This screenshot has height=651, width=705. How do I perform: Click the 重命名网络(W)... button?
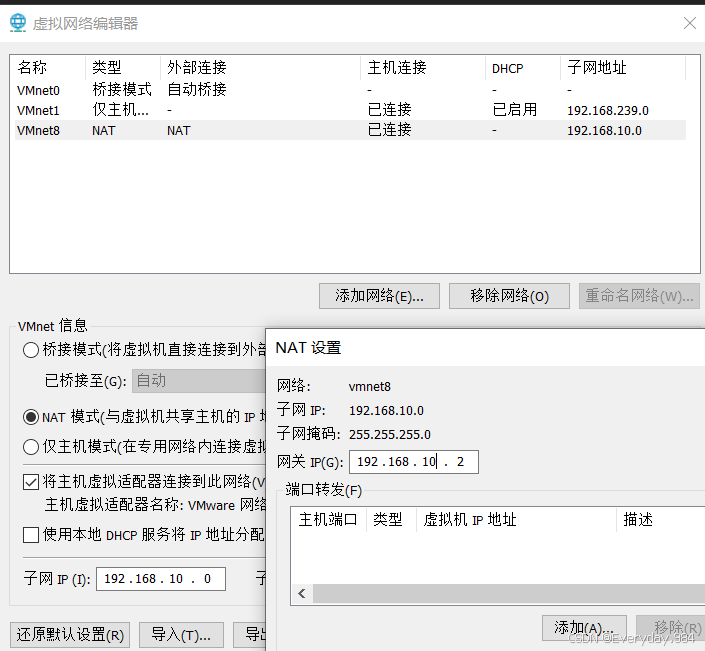(x=639, y=296)
